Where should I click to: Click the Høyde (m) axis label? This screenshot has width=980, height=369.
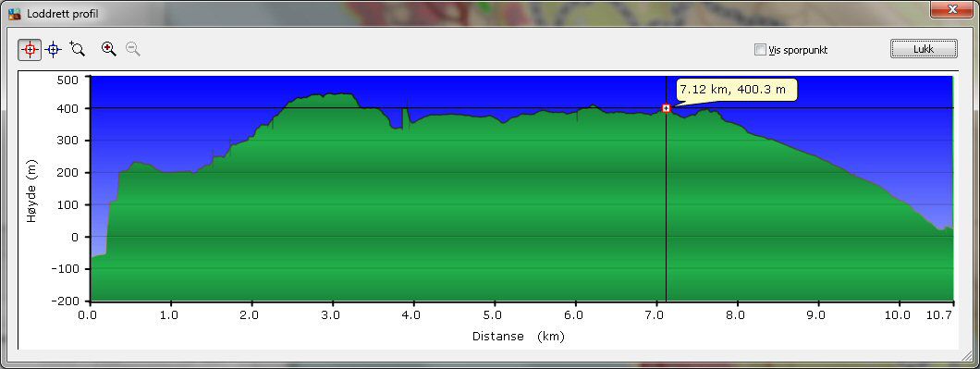coord(31,191)
